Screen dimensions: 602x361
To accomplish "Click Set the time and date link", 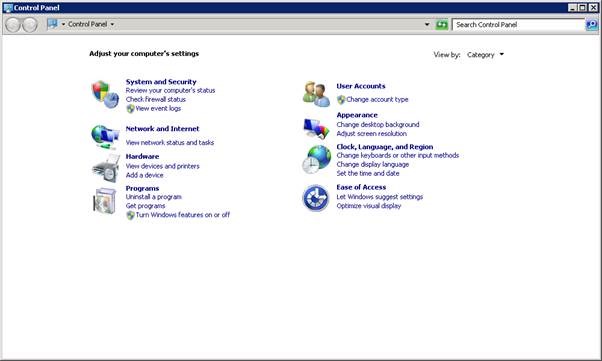I will (x=367, y=174).
